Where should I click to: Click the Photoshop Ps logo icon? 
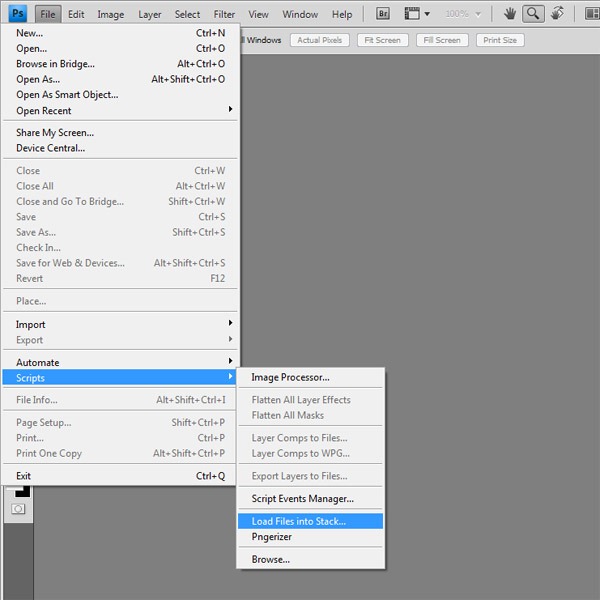click(18, 14)
